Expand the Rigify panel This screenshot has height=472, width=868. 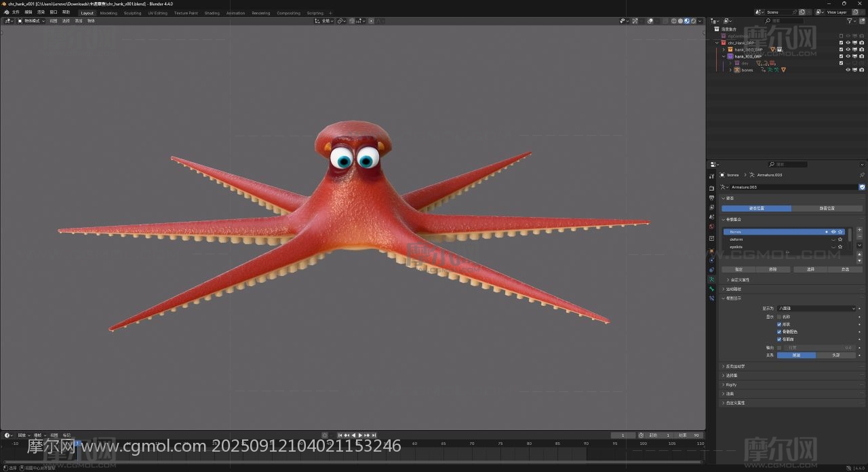[x=792, y=385]
